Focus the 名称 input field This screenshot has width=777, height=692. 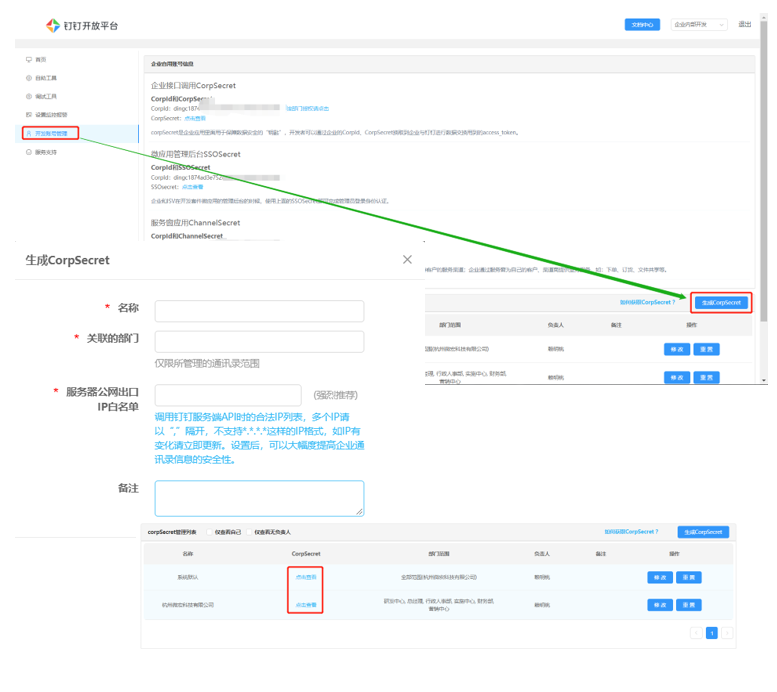point(259,311)
